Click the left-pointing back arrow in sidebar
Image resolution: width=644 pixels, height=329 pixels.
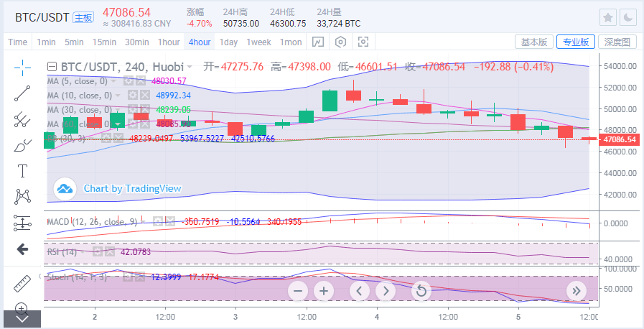pyautogui.click(x=22, y=249)
